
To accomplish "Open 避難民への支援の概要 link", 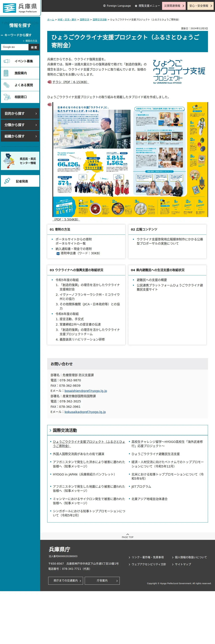I will (x=152, y=280).
